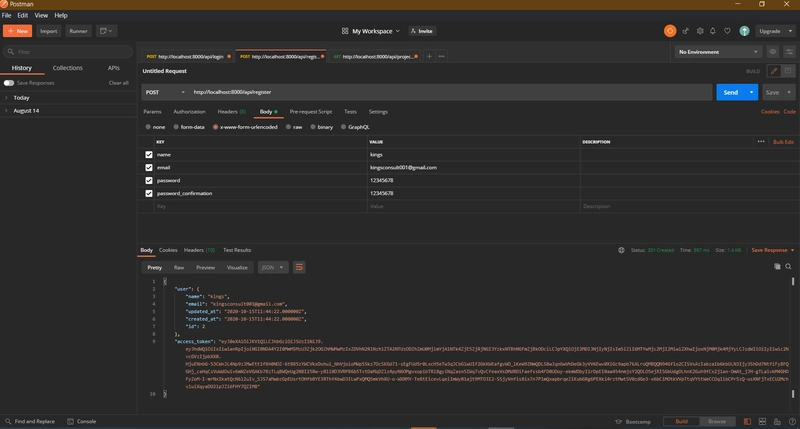Select the none body type

pyautogui.click(x=148, y=127)
